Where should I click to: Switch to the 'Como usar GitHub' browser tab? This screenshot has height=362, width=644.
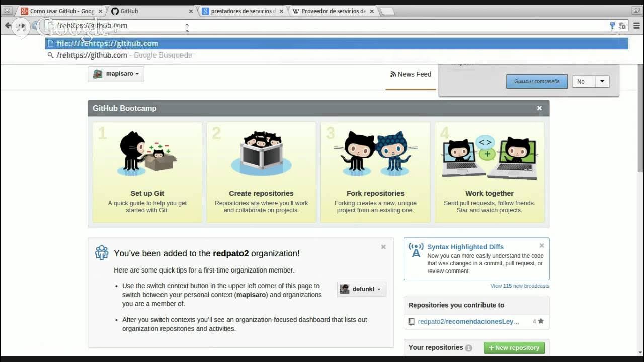coord(62,11)
